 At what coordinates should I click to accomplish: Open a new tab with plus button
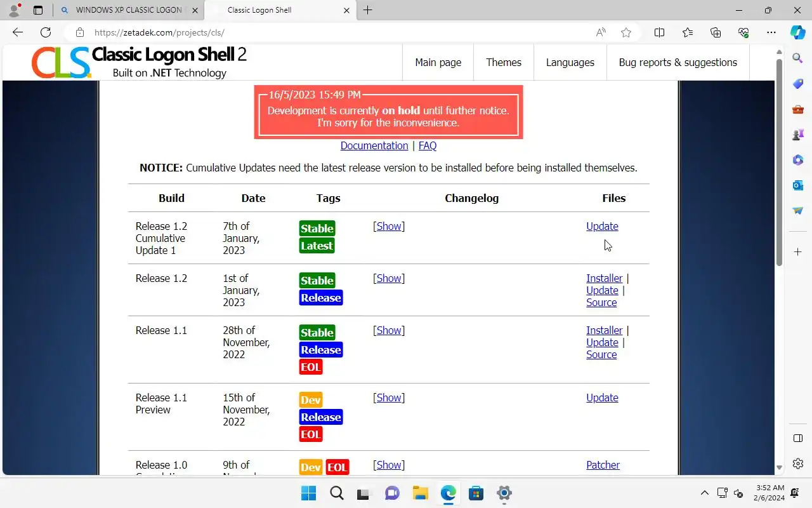coord(368,10)
